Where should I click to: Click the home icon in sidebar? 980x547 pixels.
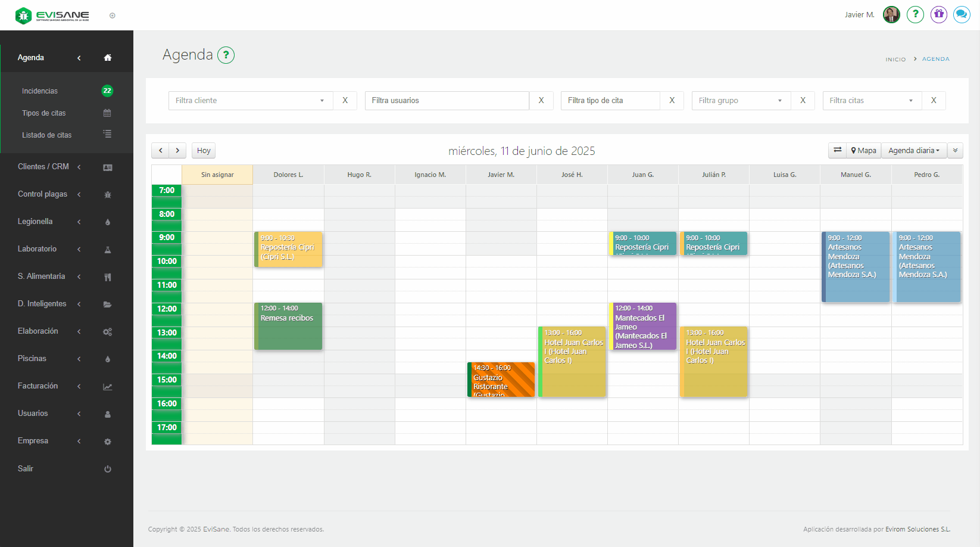(108, 58)
